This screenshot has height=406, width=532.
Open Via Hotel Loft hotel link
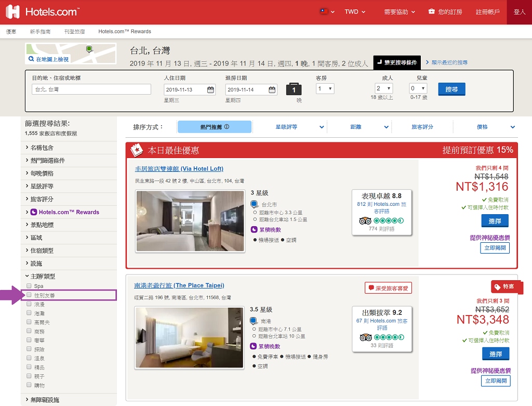pos(179,169)
